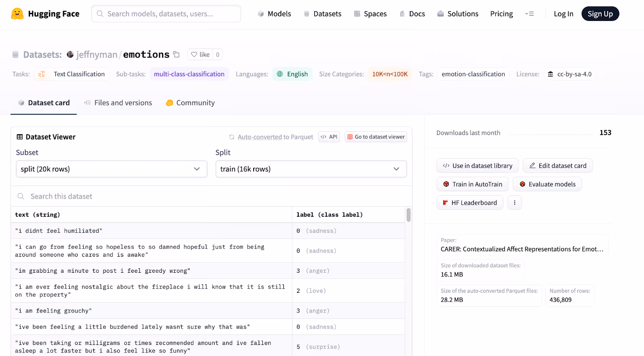Click the English language tag

pos(292,74)
